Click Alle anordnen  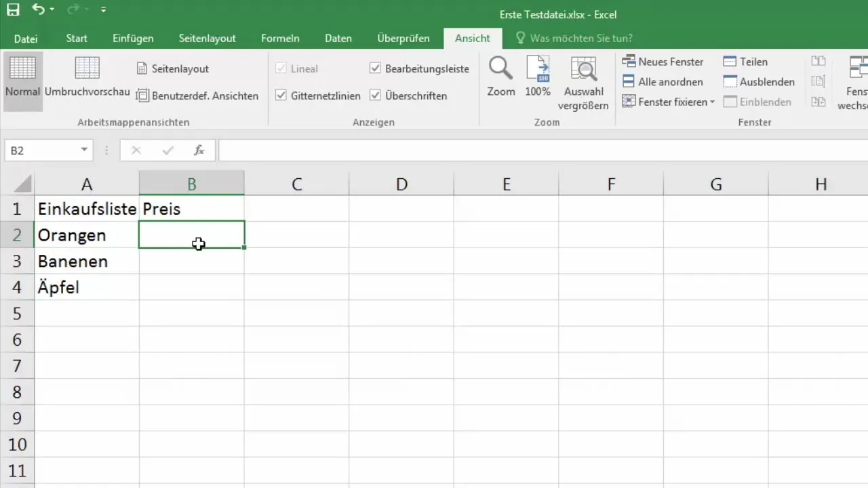[662, 82]
